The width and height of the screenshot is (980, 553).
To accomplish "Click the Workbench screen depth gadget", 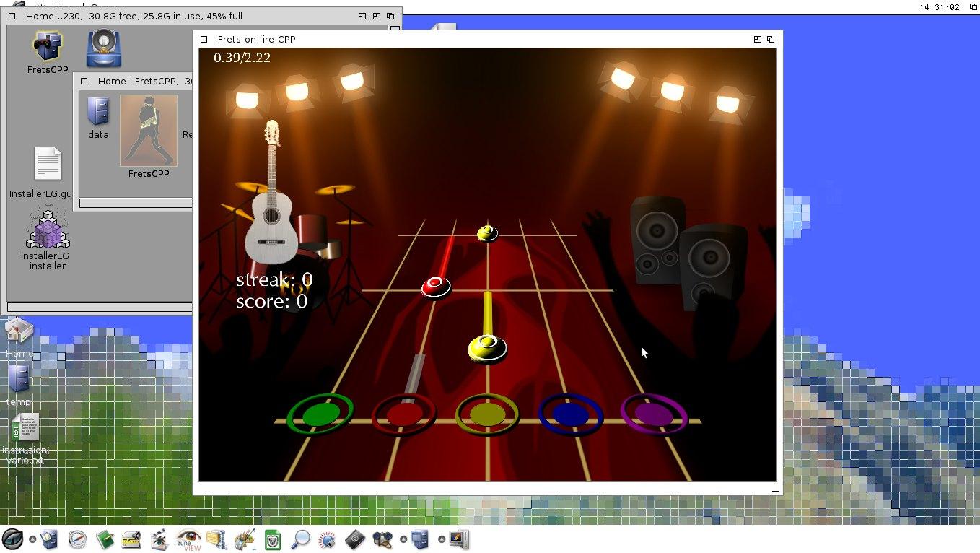I will [973, 6].
